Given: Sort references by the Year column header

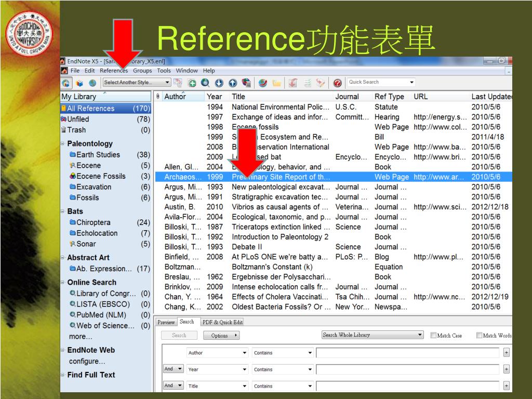Looking at the screenshot, I should tap(214, 97).
